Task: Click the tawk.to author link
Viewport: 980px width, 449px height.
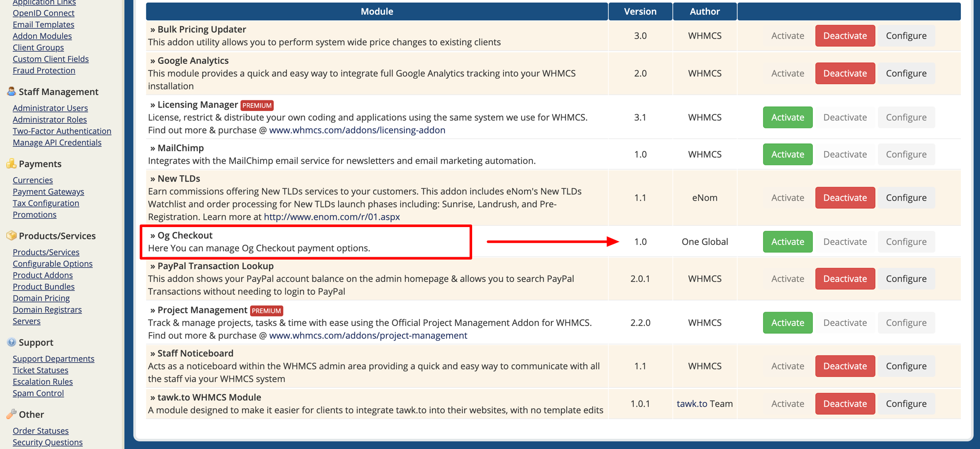Action: (x=691, y=404)
